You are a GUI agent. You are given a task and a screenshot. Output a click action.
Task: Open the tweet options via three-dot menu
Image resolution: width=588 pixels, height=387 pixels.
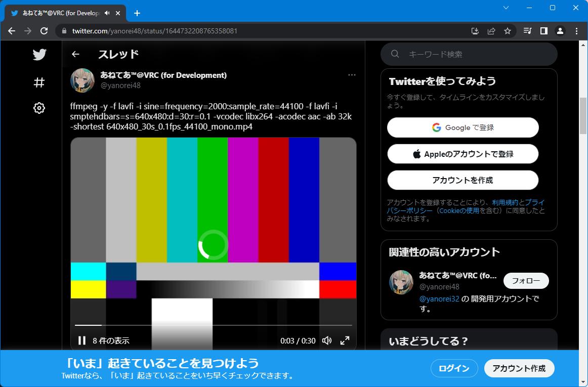[352, 74]
